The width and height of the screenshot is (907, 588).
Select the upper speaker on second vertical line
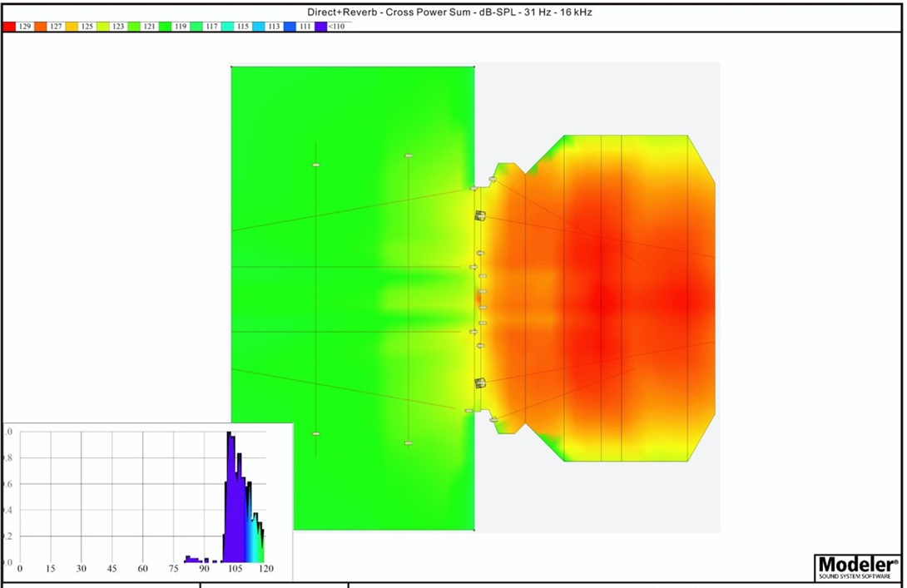[409, 156]
